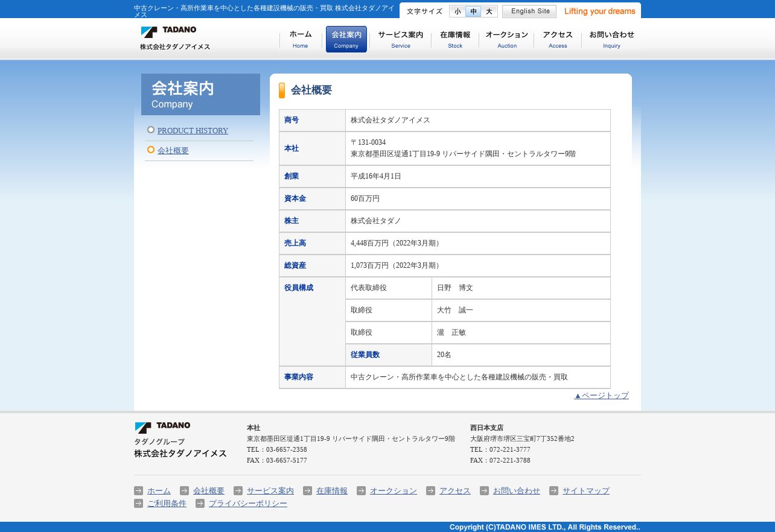The width and height of the screenshot is (775, 532).
Task: Click the name 日野 博文
Action: click(455, 288)
